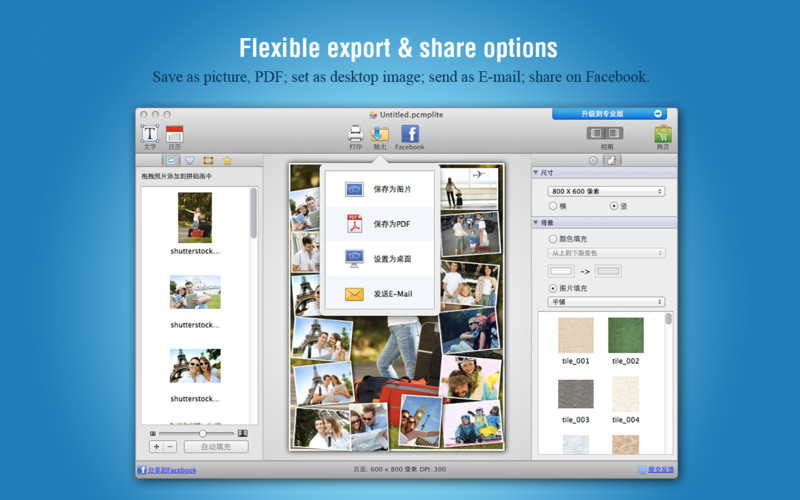
Task: Open the 800 X 600 size dropdown
Action: pyautogui.click(x=606, y=191)
